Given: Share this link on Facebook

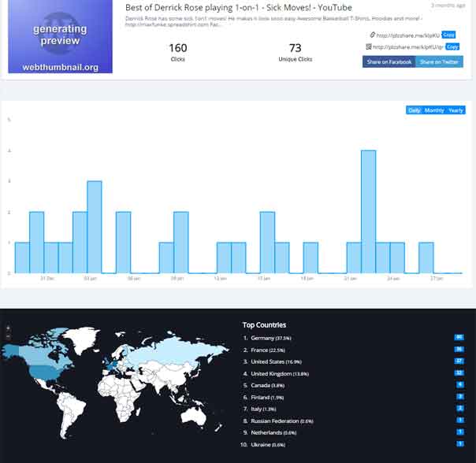Looking at the screenshot, I should click(389, 62).
